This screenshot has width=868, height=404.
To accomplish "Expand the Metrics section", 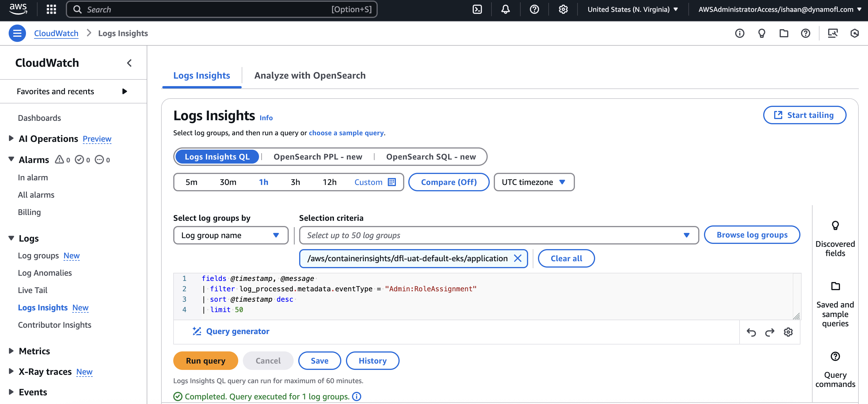I will click(x=11, y=351).
